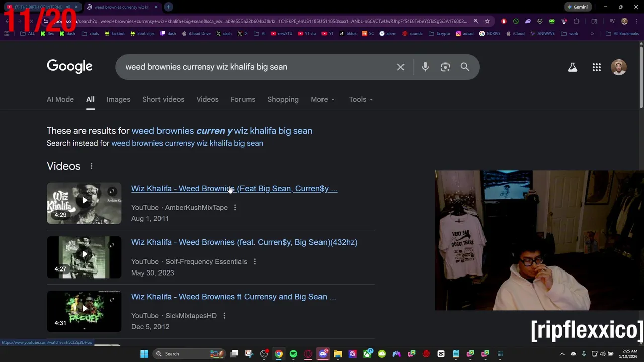Open the 432hz Weed Brownies video link
This screenshot has height=362, width=644.
pos(244,242)
